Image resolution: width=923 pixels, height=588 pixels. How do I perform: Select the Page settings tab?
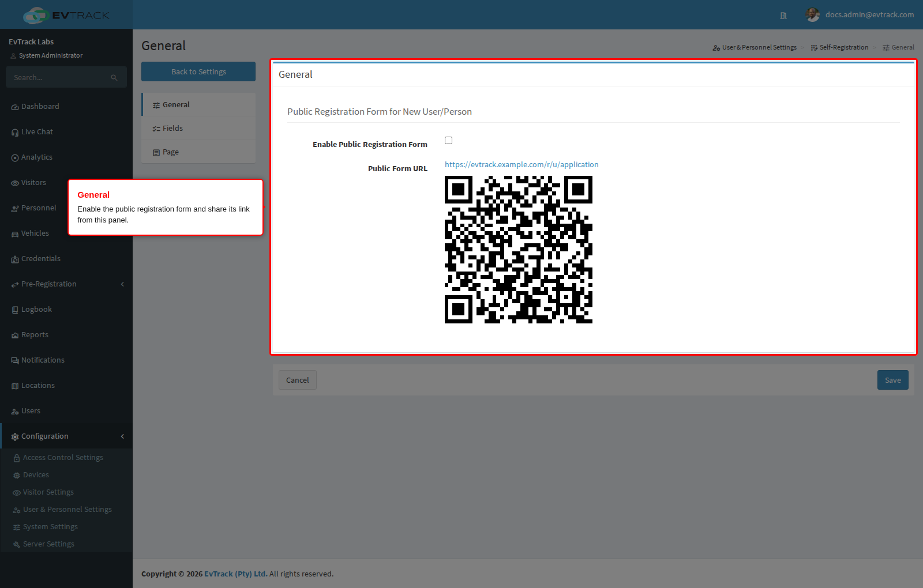click(198, 152)
